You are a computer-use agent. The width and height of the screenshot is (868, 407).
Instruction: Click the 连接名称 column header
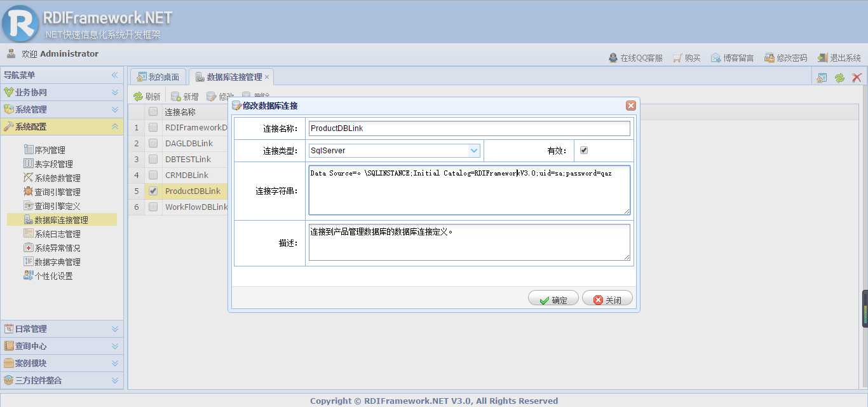tap(180, 112)
